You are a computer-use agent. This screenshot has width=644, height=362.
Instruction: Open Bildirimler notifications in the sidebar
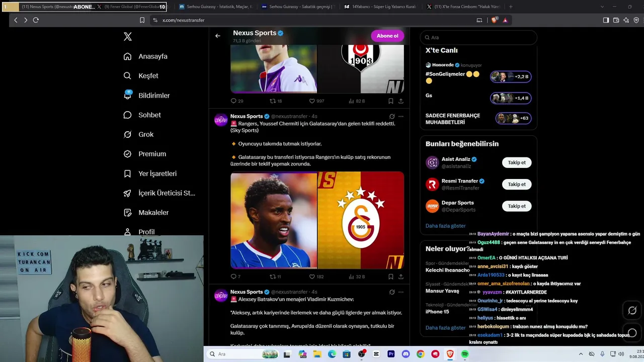point(154,96)
